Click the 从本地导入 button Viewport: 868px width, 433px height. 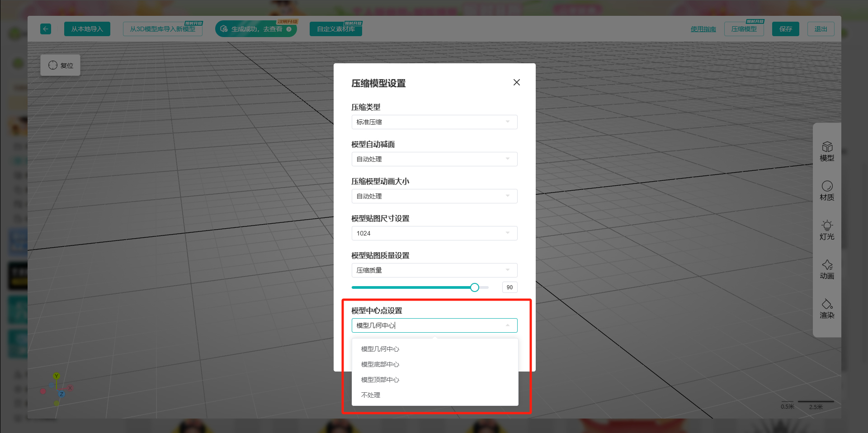pos(87,29)
